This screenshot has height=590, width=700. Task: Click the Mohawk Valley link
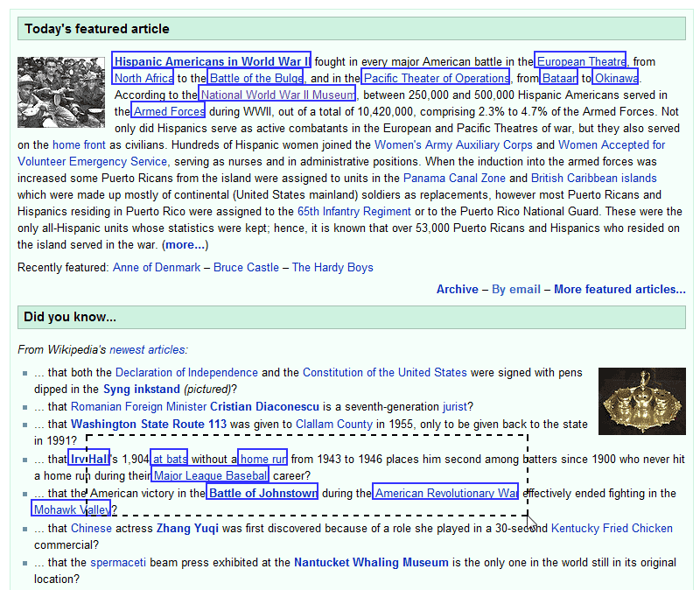71,509
